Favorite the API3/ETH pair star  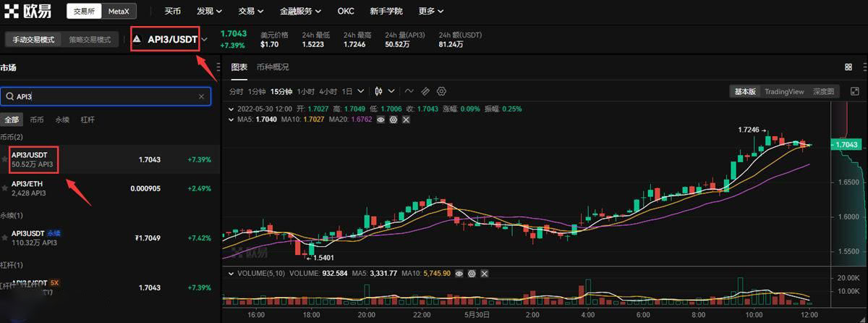point(5,188)
